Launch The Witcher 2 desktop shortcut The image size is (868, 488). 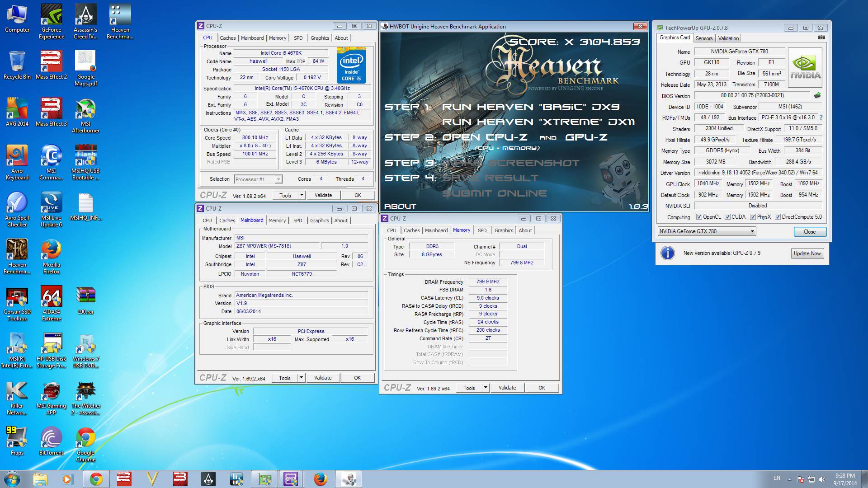click(x=85, y=398)
